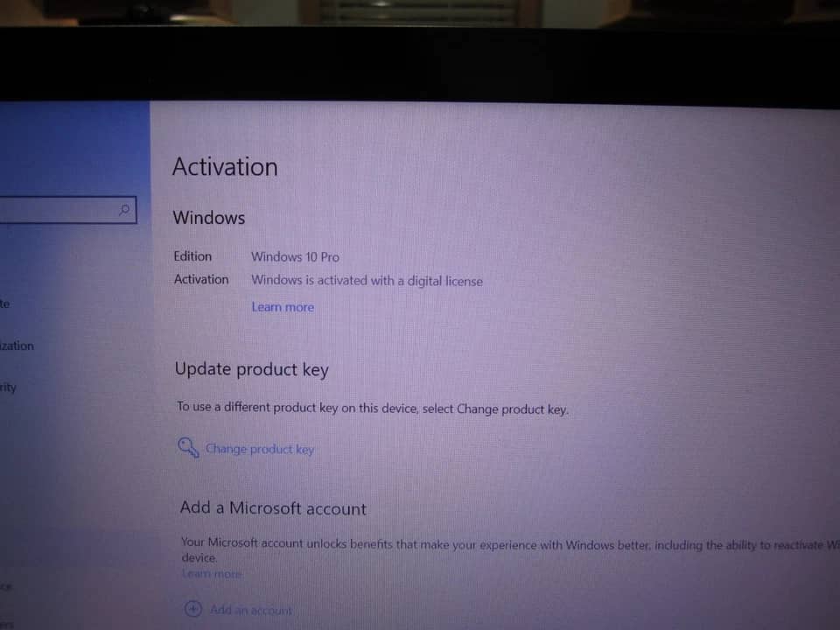This screenshot has width=840, height=630.
Task: Click 'To use a different product key' description
Action: click(373, 409)
